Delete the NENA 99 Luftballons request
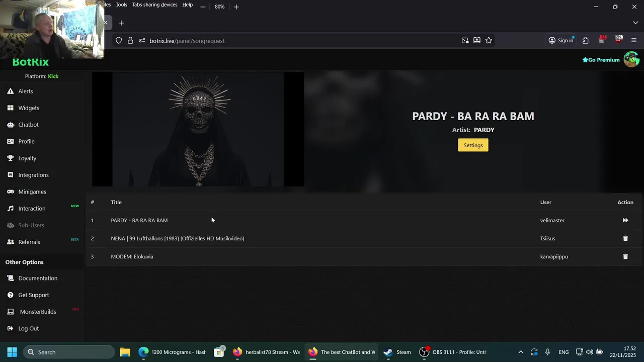This screenshot has height=362, width=644. (x=625, y=238)
